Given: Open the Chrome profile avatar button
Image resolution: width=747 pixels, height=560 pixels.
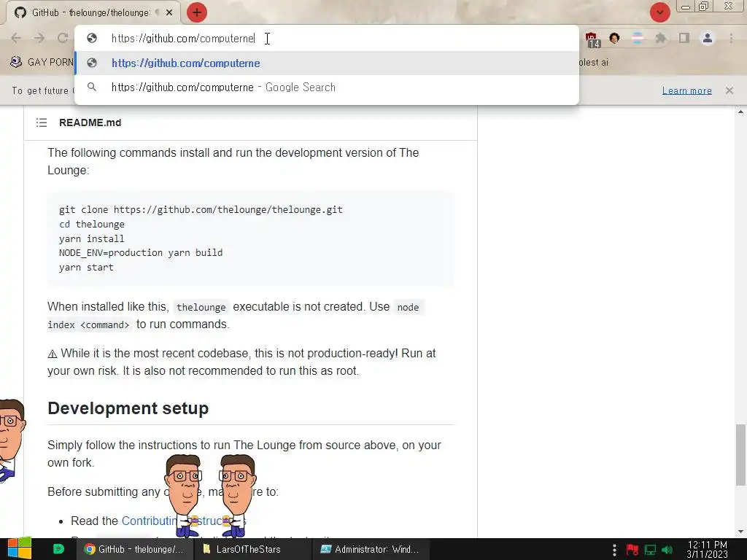Looking at the screenshot, I should [708, 38].
